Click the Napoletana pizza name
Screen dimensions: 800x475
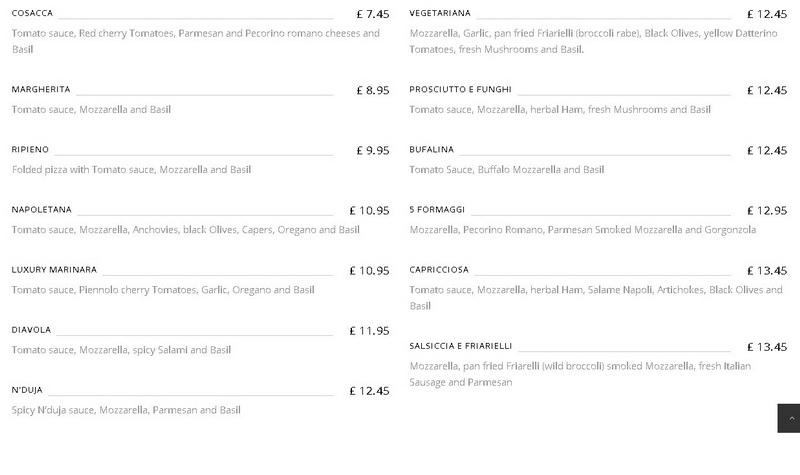tap(41, 210)
